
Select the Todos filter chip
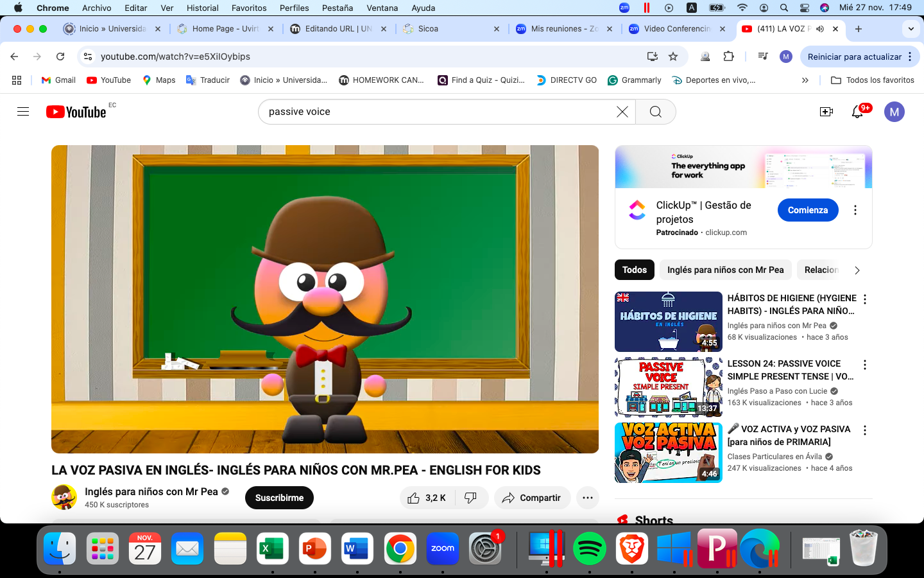click(635, 270)
